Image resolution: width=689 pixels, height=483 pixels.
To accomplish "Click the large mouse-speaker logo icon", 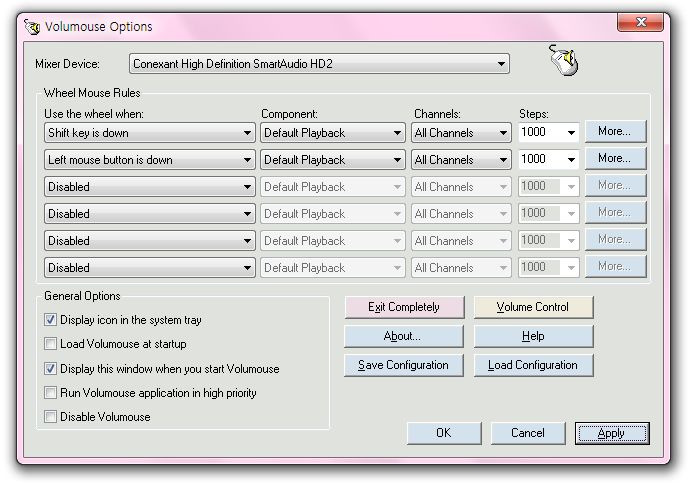I will [x=563, y=60].
